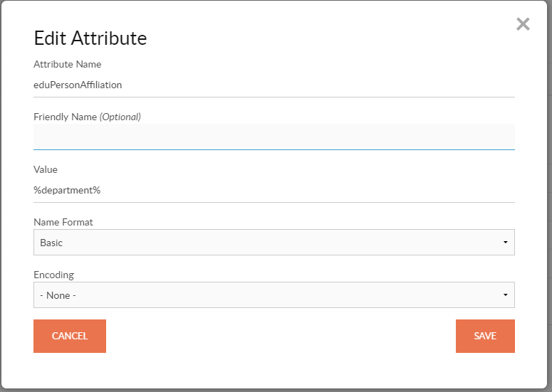
Task: Click the Value field label
Action: click(x=46, y=169)
